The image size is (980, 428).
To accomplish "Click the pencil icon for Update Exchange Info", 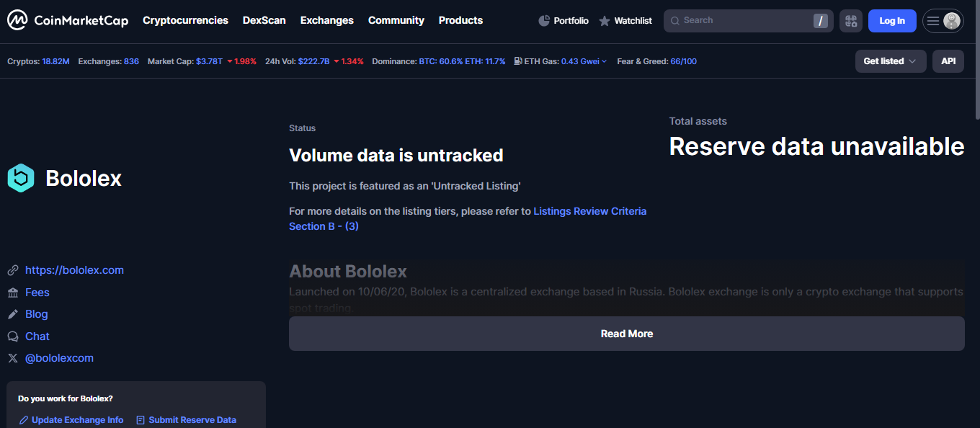I will click(24, 420).
